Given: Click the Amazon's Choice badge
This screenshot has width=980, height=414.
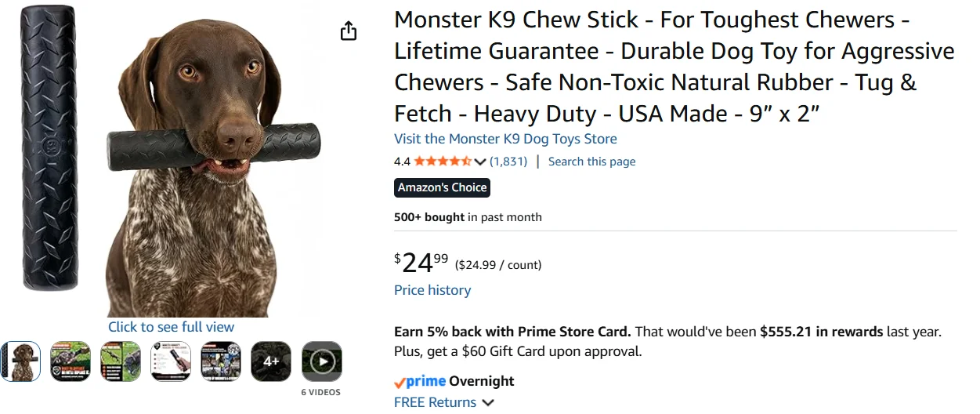Looking at the screenshot, I should 442,187.
